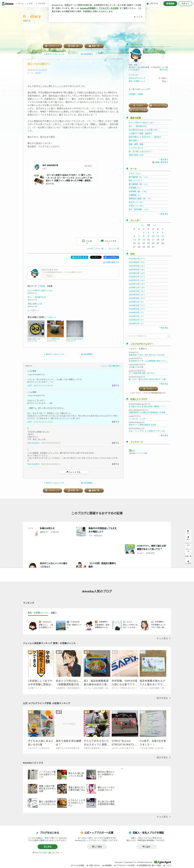
Task: Open theme 中学受験（妹）( 76 )
Action: click(x=138, y=191)
